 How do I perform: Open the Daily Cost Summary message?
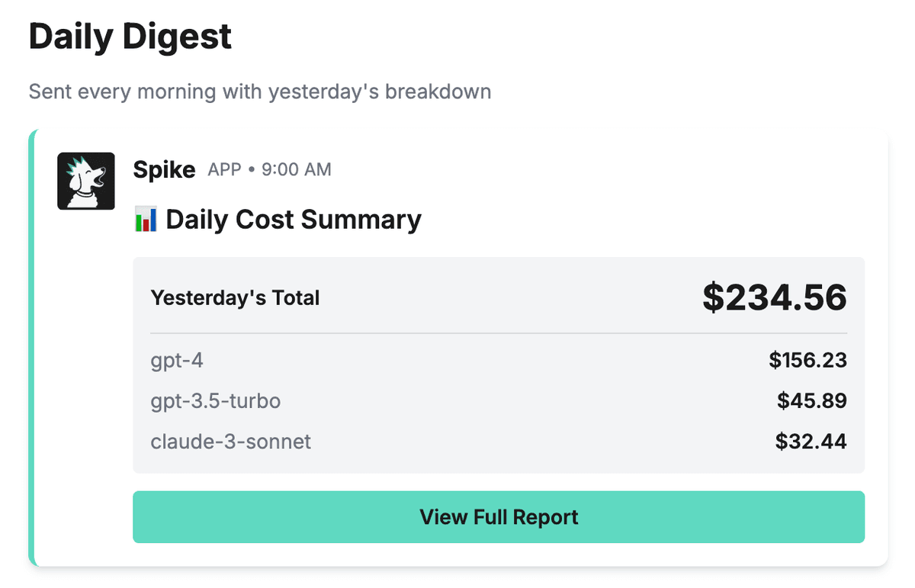[293, 220]
